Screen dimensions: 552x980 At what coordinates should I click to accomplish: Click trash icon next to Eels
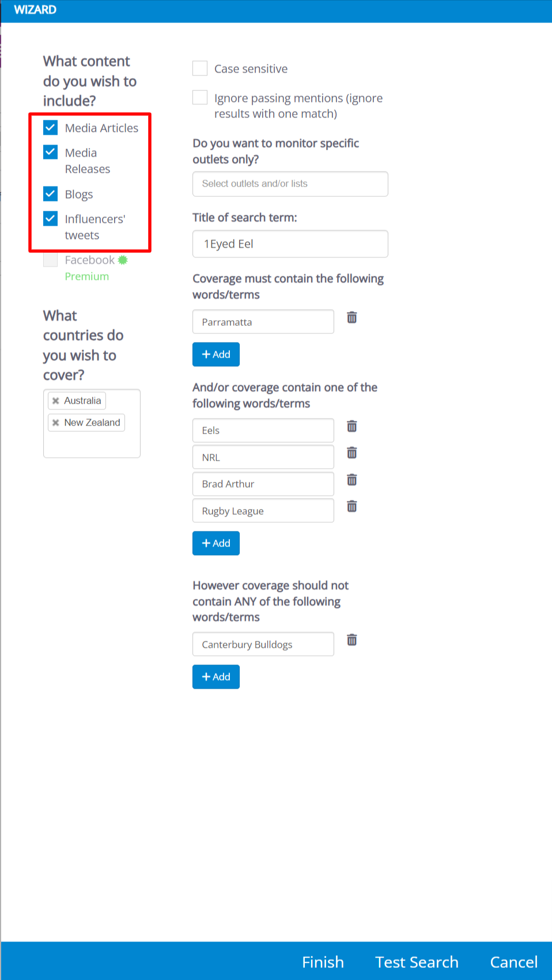[x=351, y=426]
